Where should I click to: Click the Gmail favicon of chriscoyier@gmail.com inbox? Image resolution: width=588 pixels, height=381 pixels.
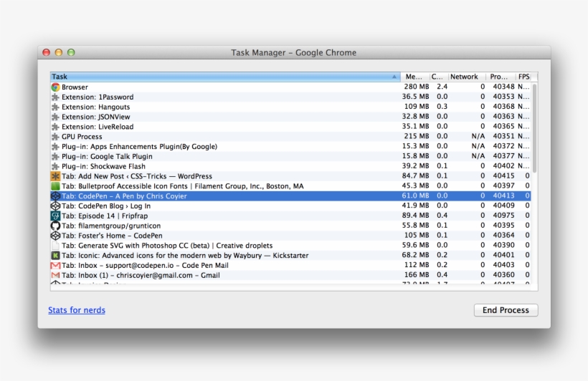coord(55,275)
